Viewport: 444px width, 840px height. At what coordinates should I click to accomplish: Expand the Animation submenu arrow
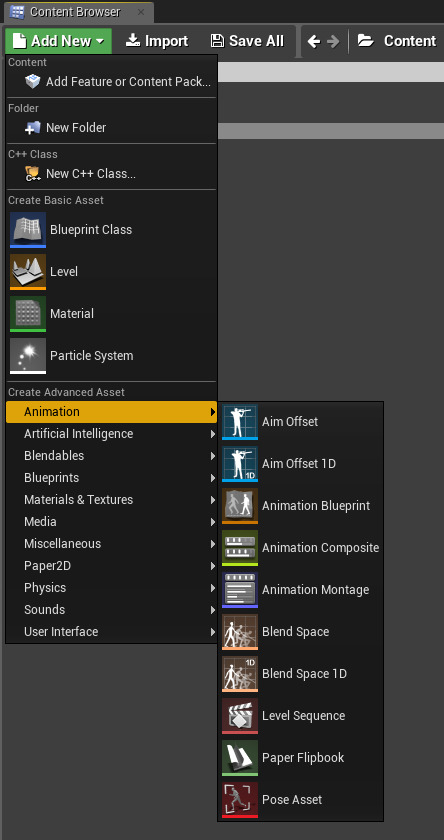pos(213,412)
